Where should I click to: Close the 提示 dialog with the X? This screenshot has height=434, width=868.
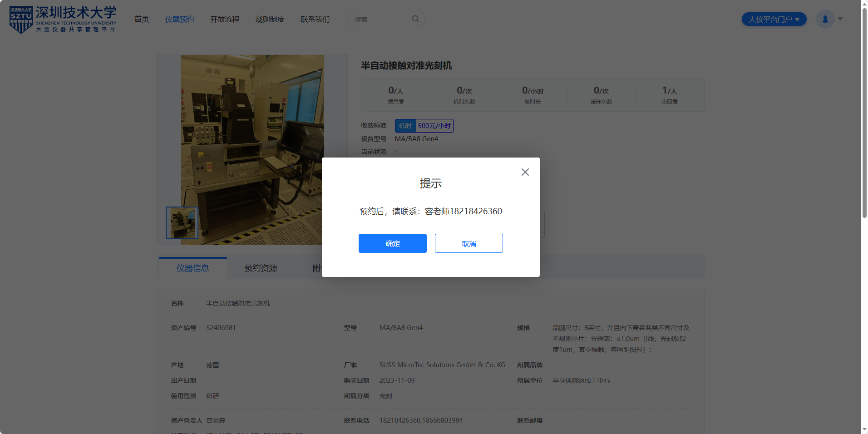[x=525, y=172]
